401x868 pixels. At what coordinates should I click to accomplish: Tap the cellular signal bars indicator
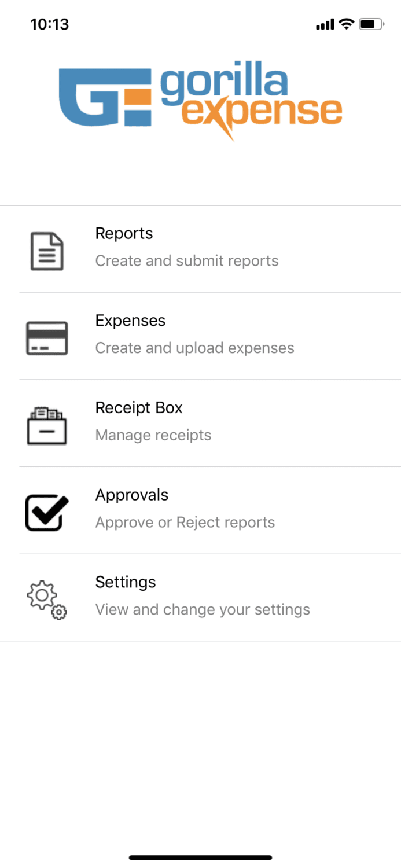[x=325, y=24]
